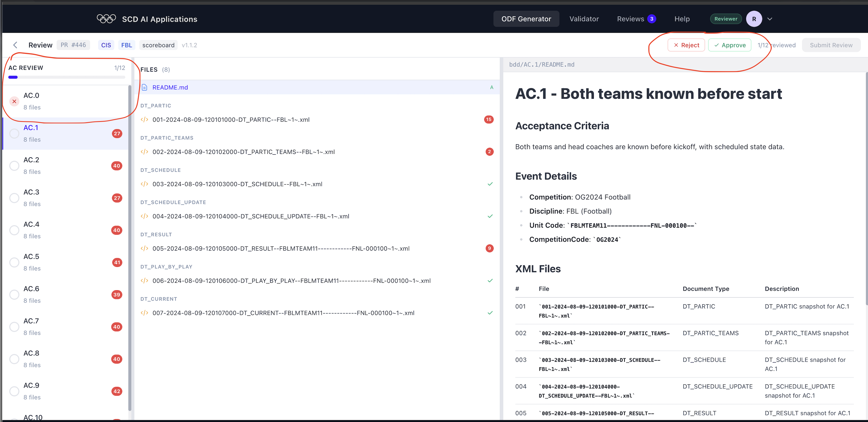This screenshot has height=422, width=868.
Task: Click the red rejected status mark of AC.0
Action: pos(14,101)
